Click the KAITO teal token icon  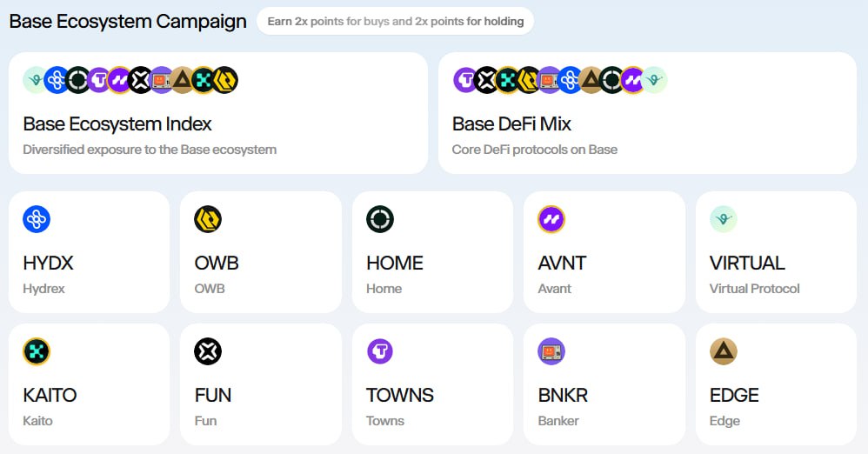pyautogui.click(x=37, y=351)
